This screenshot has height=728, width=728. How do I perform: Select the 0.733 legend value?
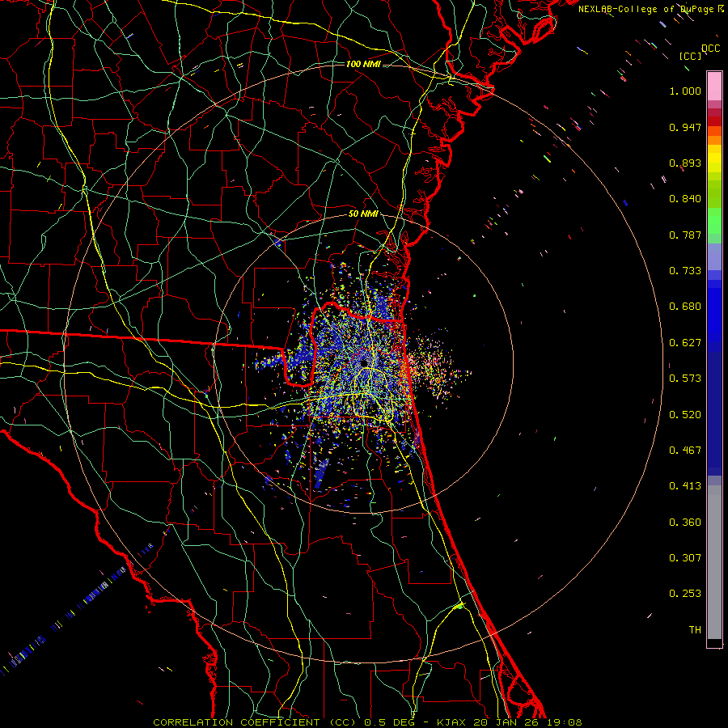685,271
